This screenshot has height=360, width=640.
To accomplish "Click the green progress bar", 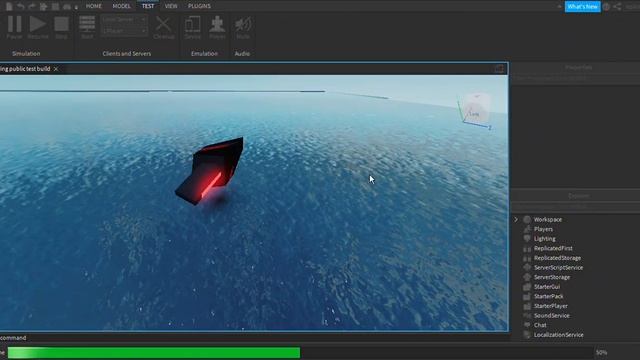I will [153, 352].
